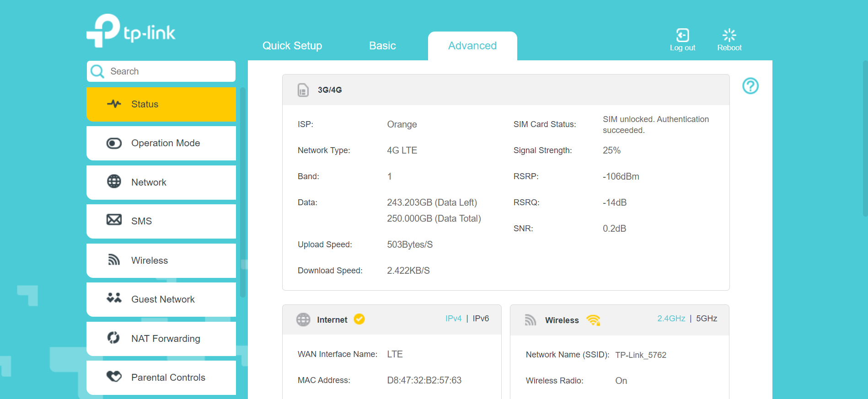Show IPv6 internet details

[481, 319]
